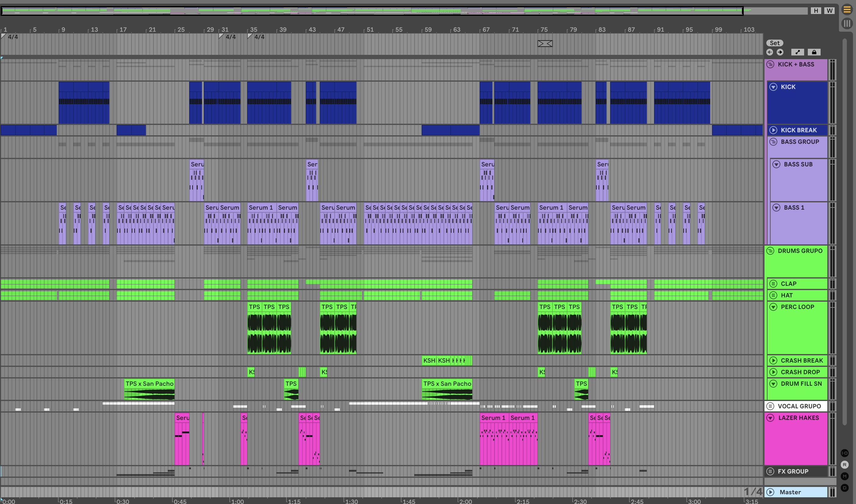Toggle the track Delay D button
The width and height of the screenshot is (856, 504).
[844, 488]
